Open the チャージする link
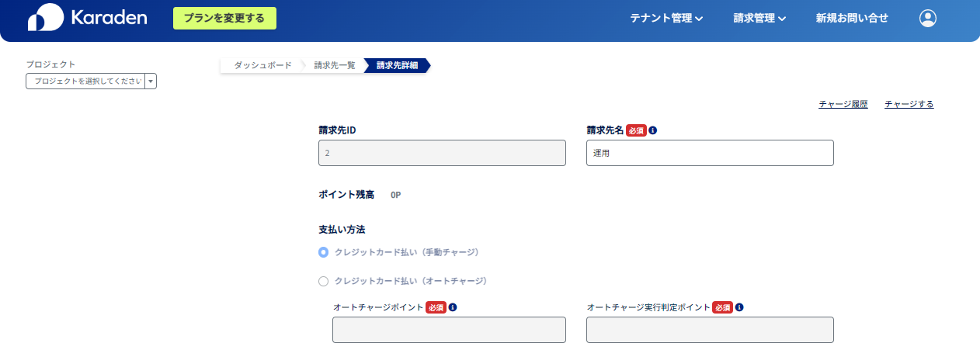 tap(909, 104)
